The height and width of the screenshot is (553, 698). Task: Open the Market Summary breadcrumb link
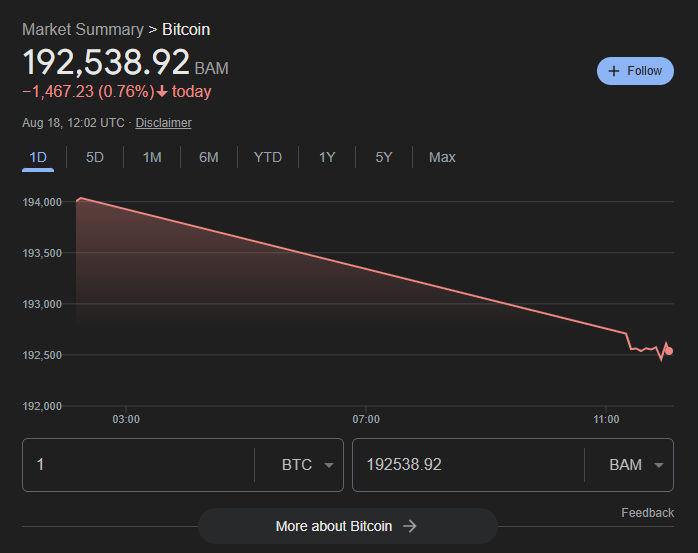tap(83, 29)
